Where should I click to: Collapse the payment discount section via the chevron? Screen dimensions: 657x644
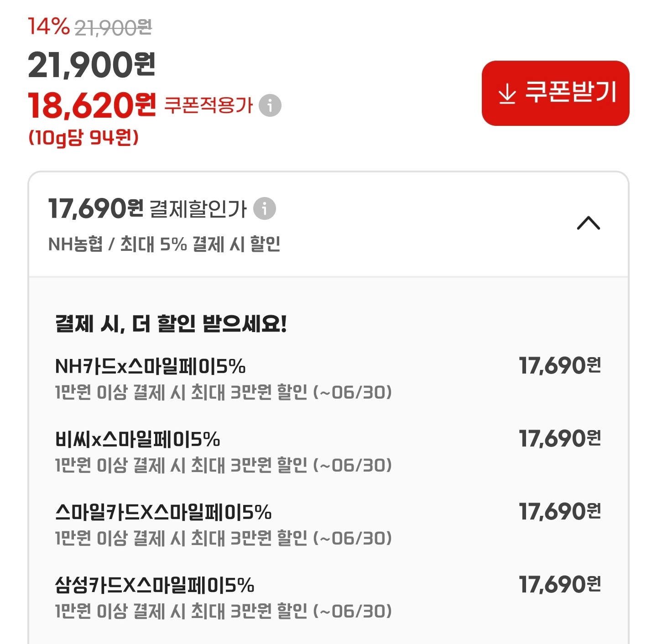pyautogui.click(x=589, y=222)
